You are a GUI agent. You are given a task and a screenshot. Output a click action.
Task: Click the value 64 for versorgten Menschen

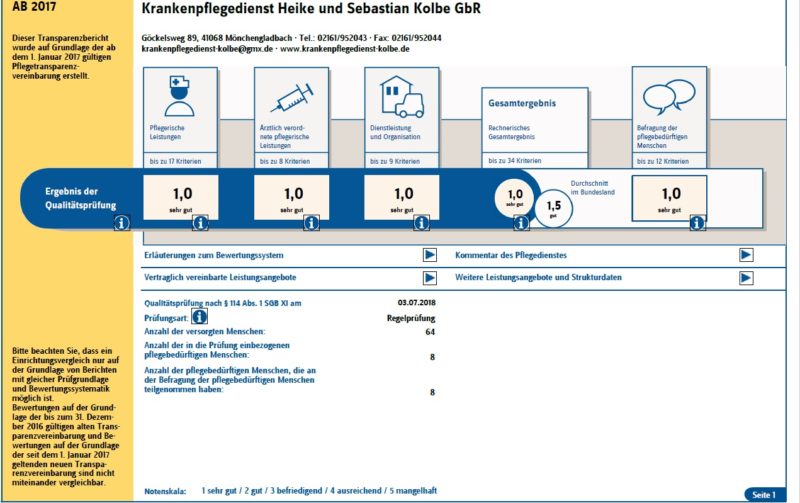(x=430, y=332)
